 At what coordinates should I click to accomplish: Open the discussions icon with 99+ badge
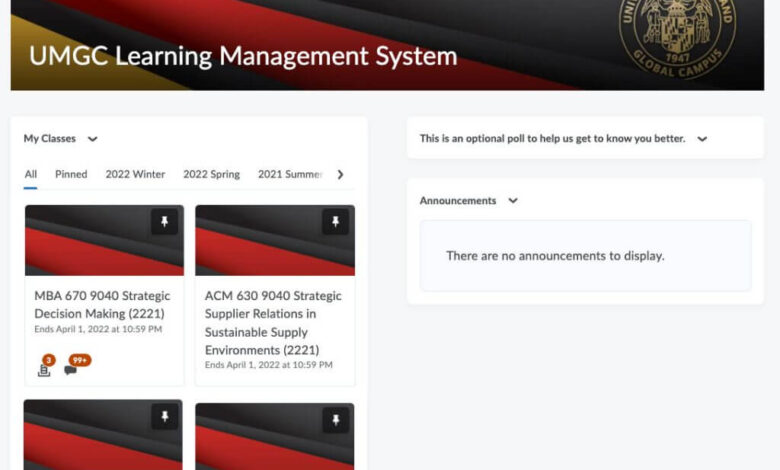click(77, 366)
